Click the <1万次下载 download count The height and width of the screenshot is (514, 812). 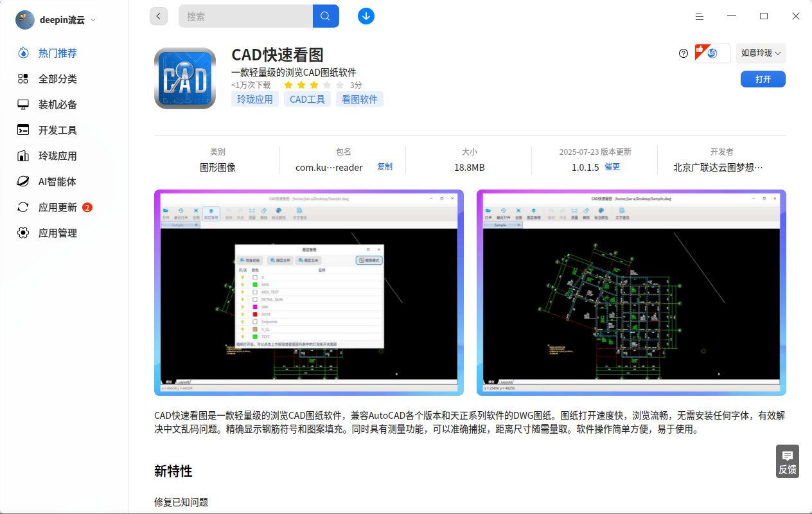click(x=251, y=85)
